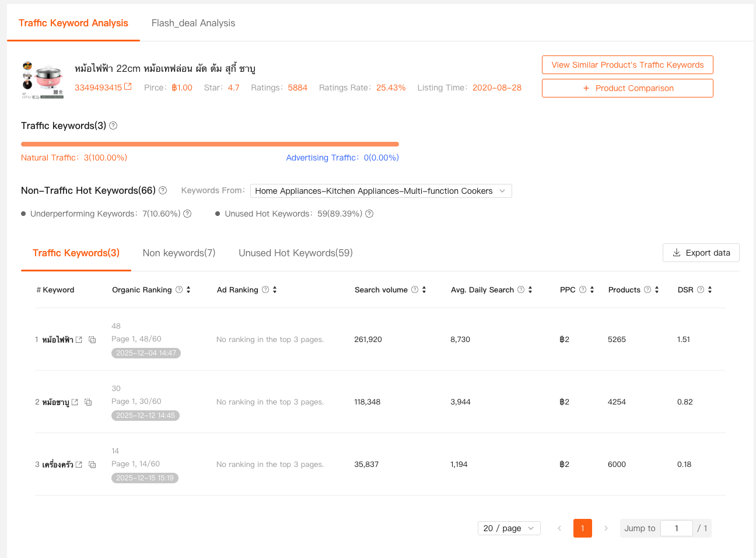
Task: Copy the keyword หม้อไฟฟ้า using copy icon
Action: tap(92, 340)
